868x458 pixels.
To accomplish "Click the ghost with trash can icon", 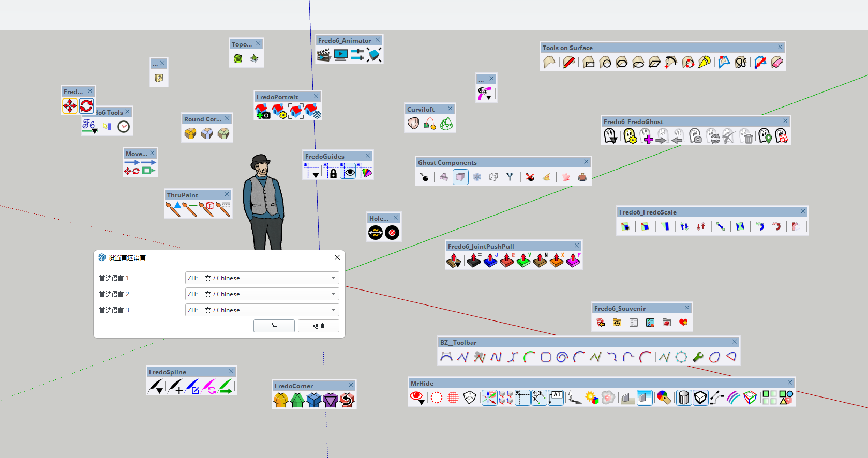I will click(746, 136).
